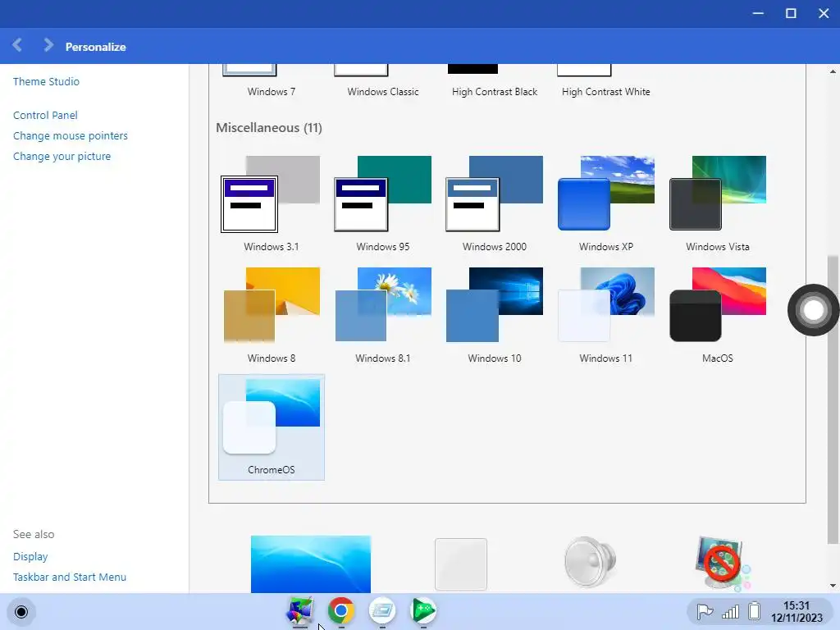The height and width of the screenshot is (630, 840).
Task: Apply the Windows 10 theme
Action: click(x=494, y=316)
